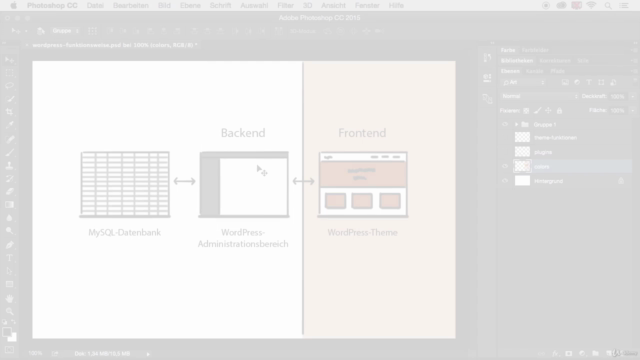The image size is (640, 360).
Task: Open the Ebene menu
Action: pos(190,5)
